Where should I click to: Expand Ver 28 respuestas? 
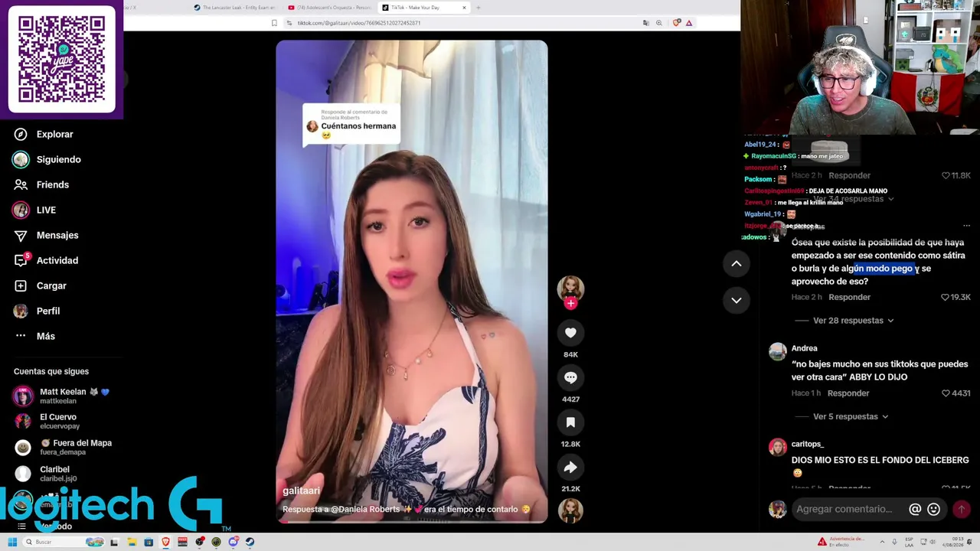pos(853,321)
